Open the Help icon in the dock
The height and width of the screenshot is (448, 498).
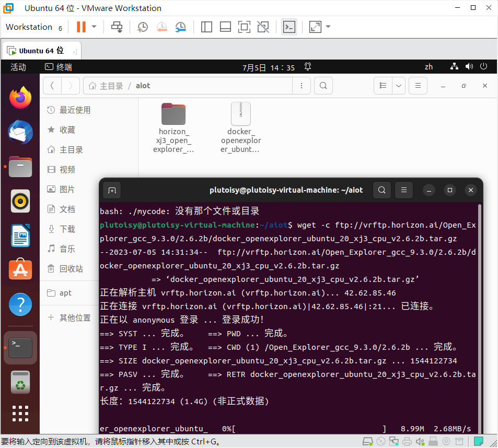click(20, 304)
